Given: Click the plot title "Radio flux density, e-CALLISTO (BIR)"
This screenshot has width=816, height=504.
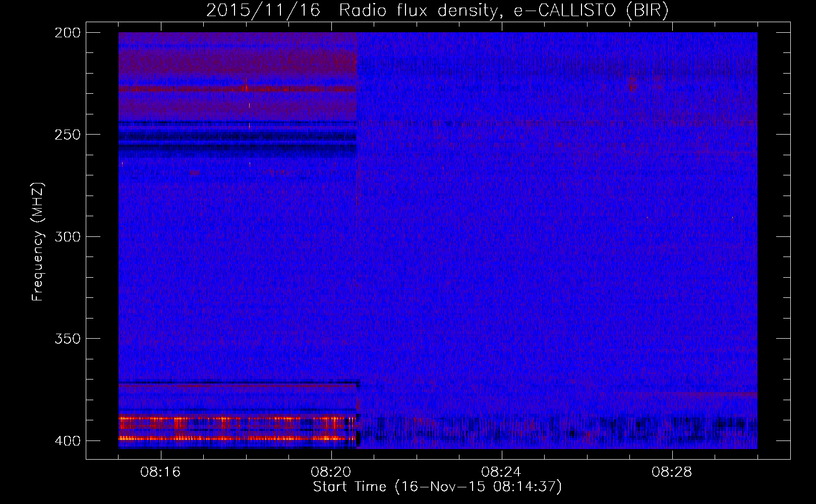Looking at the screenshot, I should coord(504,11).
